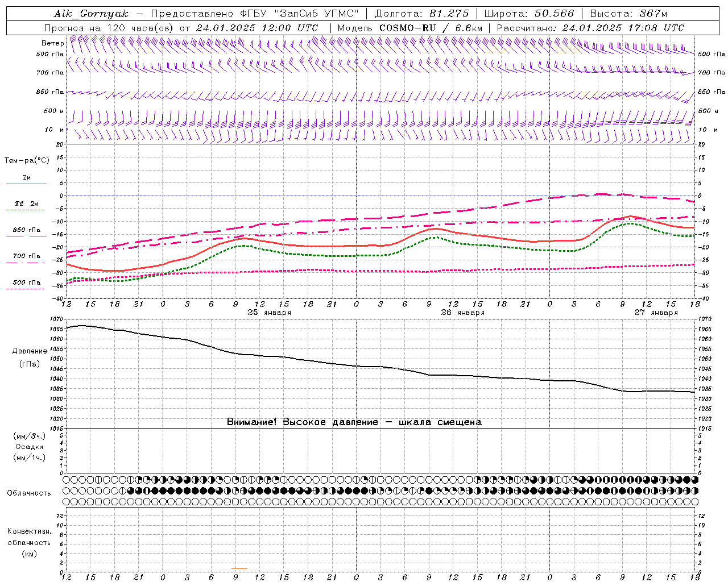Click the Тем-ра(°C) temperature axis title

27,160
